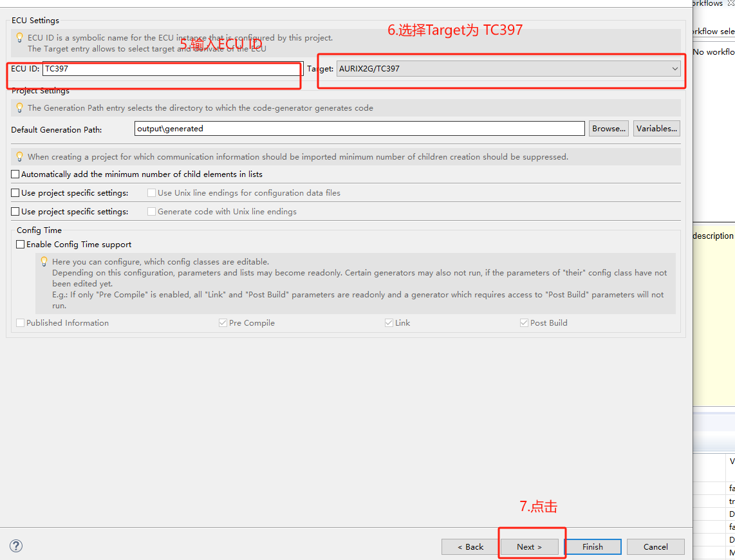Close the Workflows view tab
Viewport: 735px width, 560px height.
point(730,3)
